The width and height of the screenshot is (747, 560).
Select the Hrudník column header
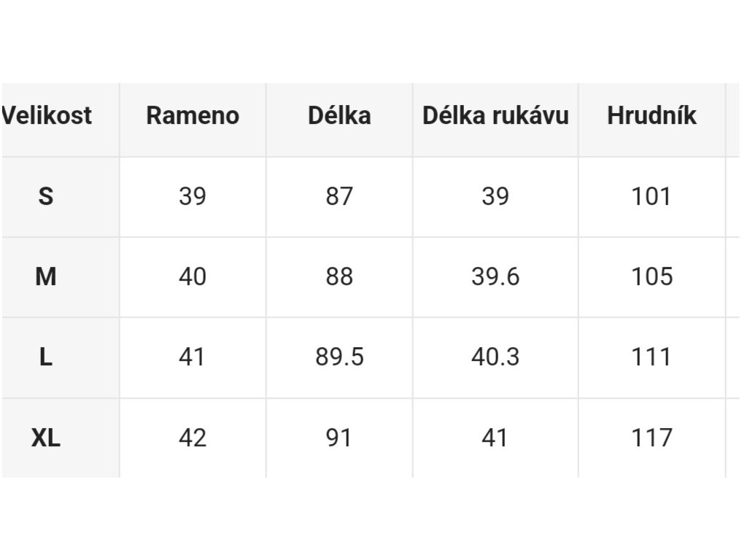[651, 116]
